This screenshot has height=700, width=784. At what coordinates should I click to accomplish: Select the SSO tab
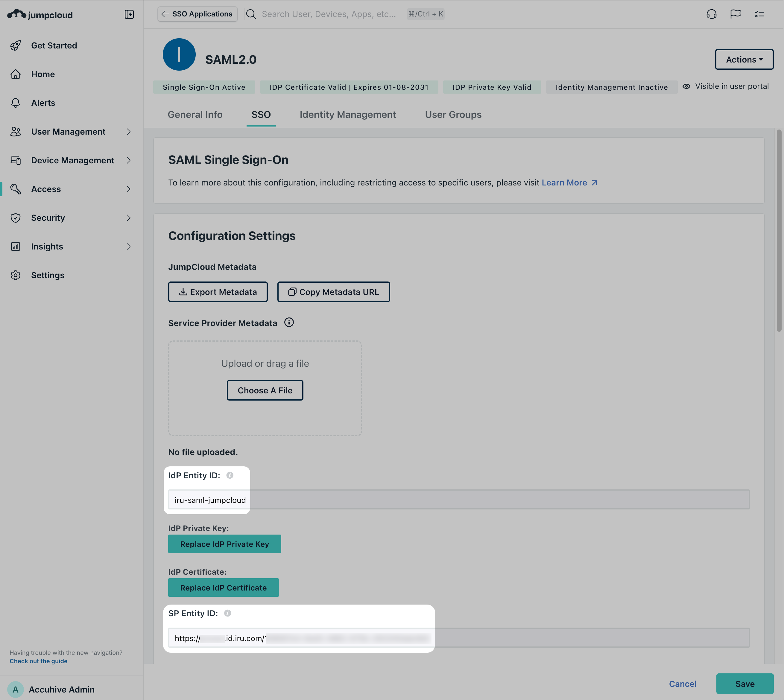coord(261,115)
